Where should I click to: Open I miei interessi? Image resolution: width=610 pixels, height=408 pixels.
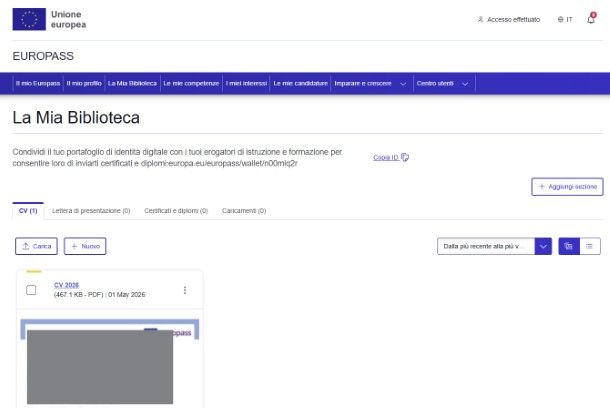pyautogui.click(x=246, y=84)
